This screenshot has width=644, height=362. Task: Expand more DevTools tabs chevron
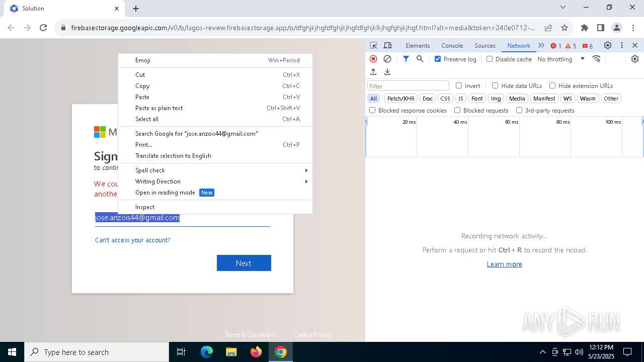point(541,45)
